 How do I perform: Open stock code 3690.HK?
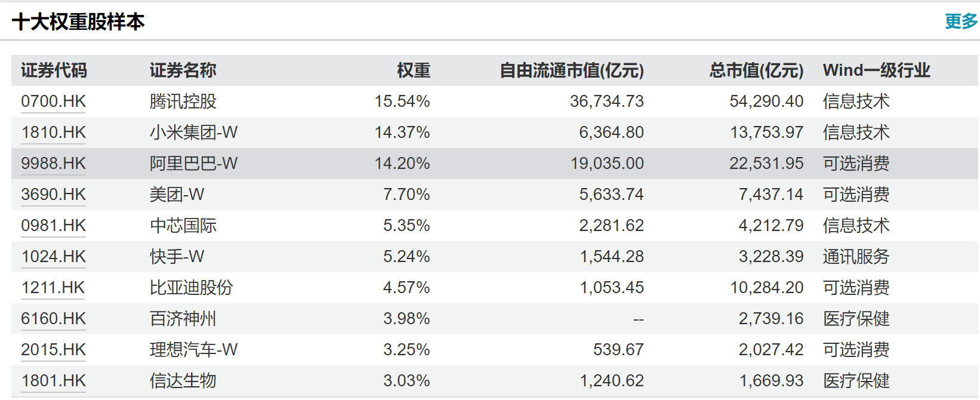54,195
